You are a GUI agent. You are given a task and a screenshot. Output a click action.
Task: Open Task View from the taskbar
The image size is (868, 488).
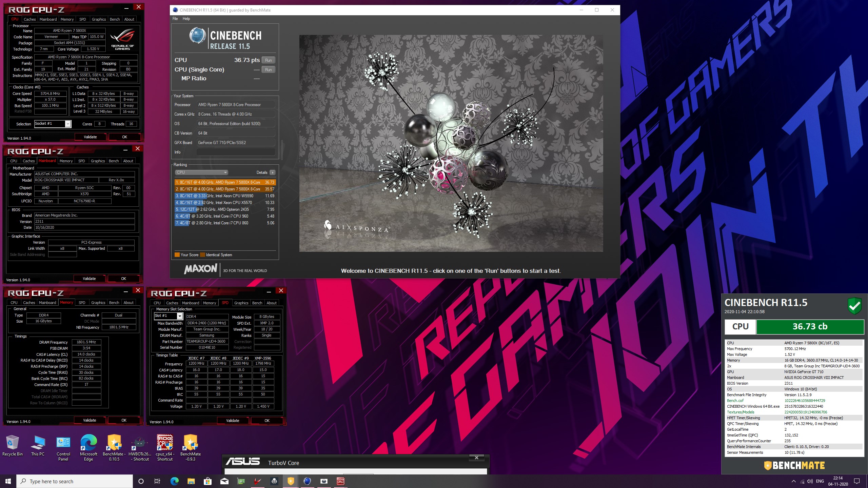click(157, 481)
